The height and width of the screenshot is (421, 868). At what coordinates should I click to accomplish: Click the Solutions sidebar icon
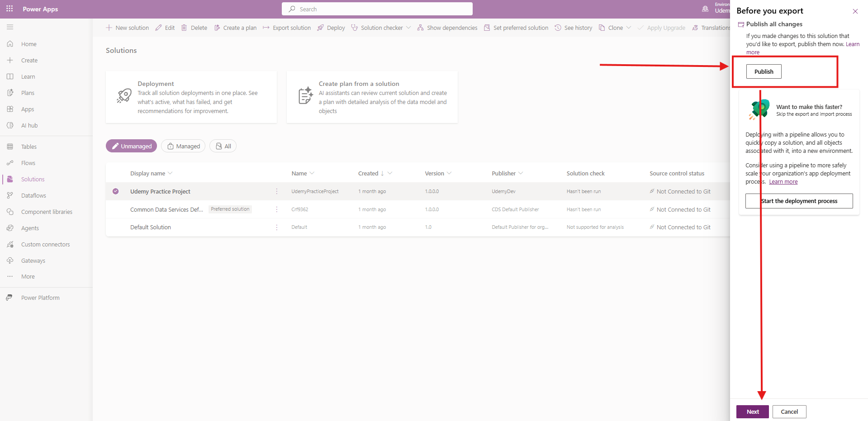click(x=10, y=179)
